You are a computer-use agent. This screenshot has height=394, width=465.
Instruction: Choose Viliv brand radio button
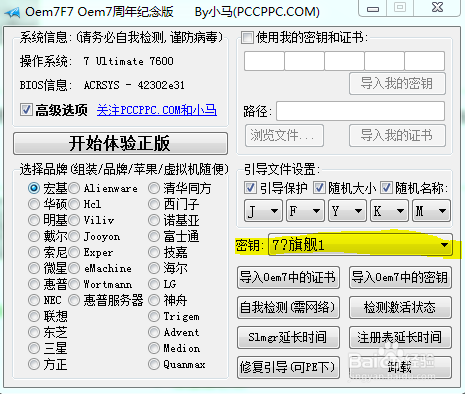74,220
